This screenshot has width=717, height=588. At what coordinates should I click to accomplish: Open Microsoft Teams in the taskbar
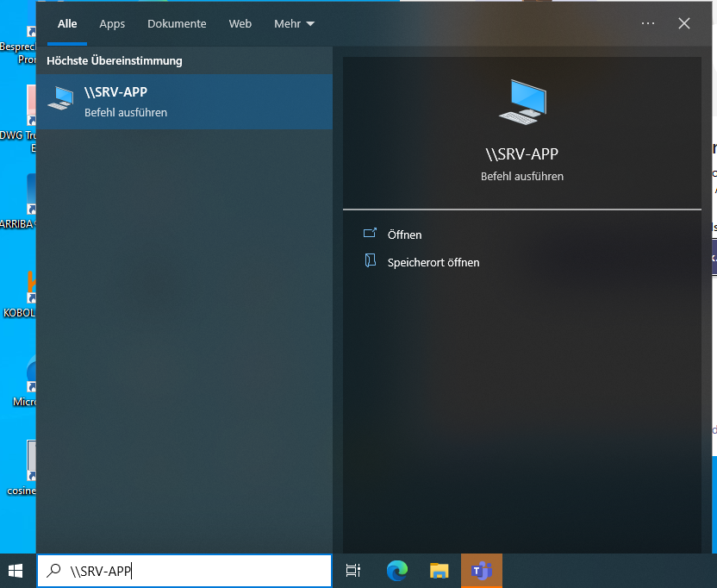click(482, 570)
